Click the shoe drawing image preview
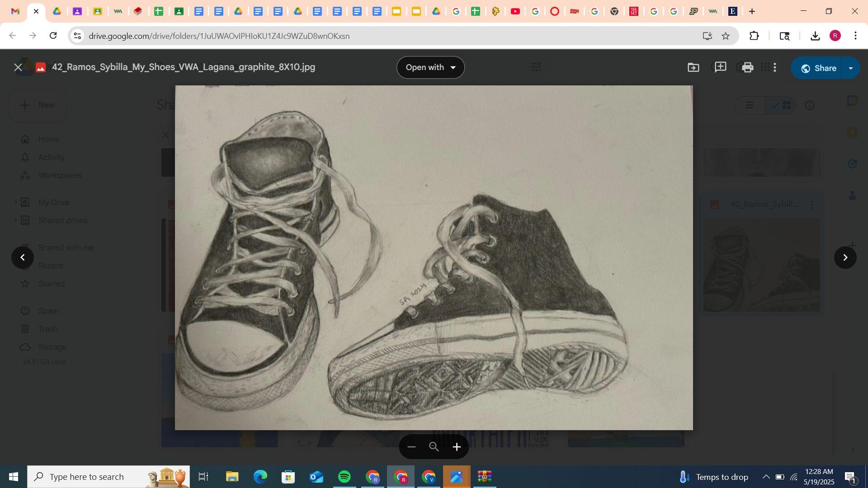This screenshot has height=488, width=868. [434, 258]
